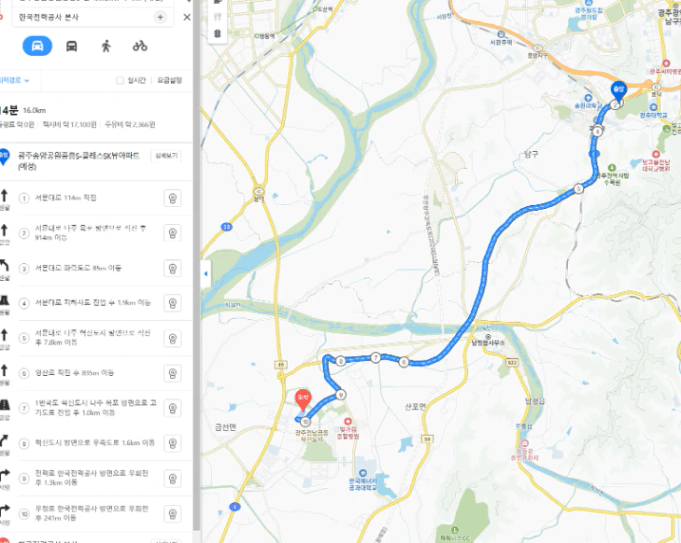
Task: Edit the 한국전력공사 본사 destination field
Action: coord(85,17)
